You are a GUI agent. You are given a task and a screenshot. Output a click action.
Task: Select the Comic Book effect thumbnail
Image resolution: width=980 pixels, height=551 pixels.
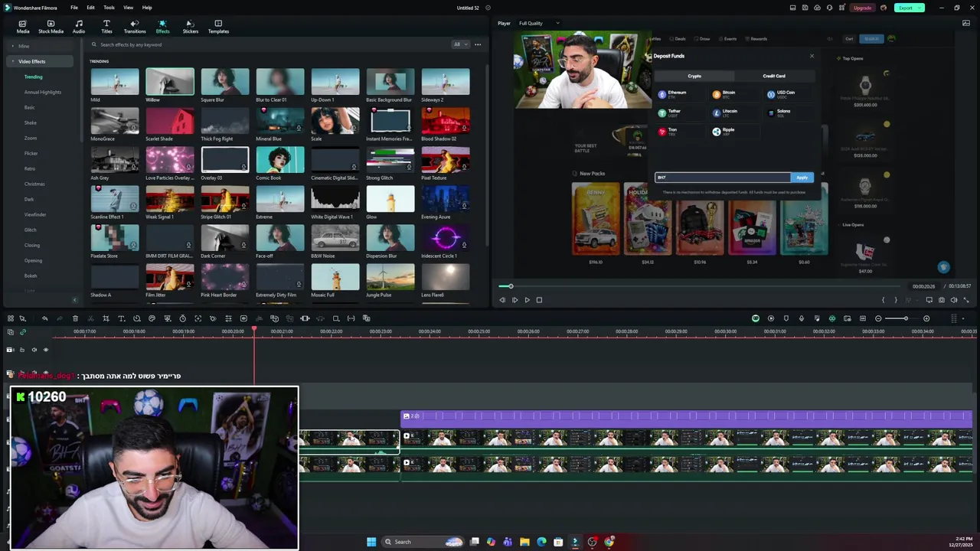pyautogui.click(x=280, y=160)
